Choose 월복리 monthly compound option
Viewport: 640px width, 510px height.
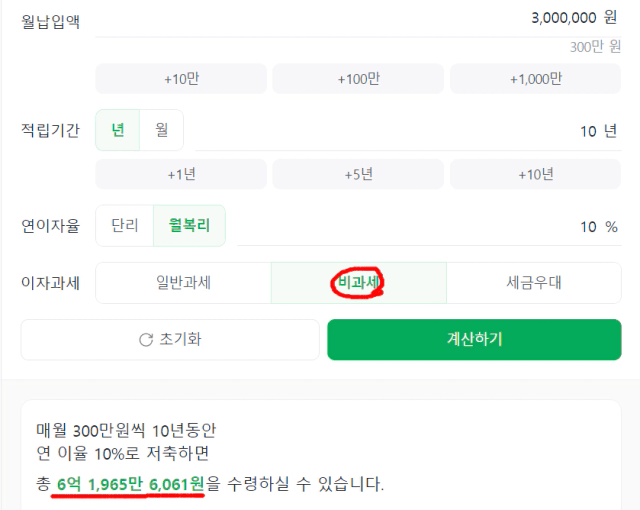tap(189, 226)
